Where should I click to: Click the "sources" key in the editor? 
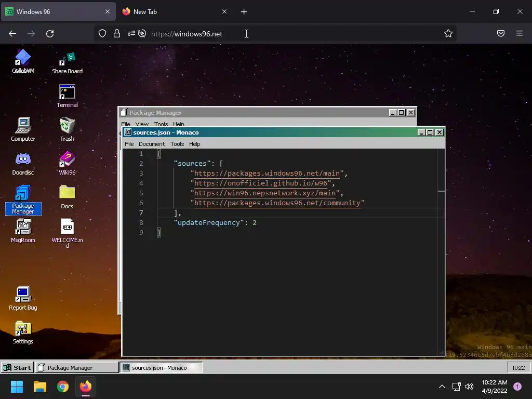[192, 164]
